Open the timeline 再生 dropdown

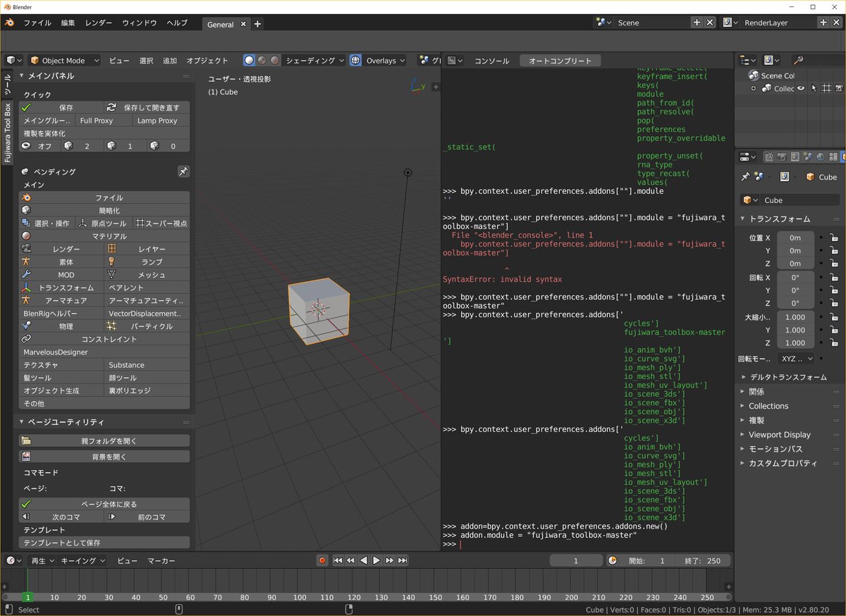tap(42, 560)
